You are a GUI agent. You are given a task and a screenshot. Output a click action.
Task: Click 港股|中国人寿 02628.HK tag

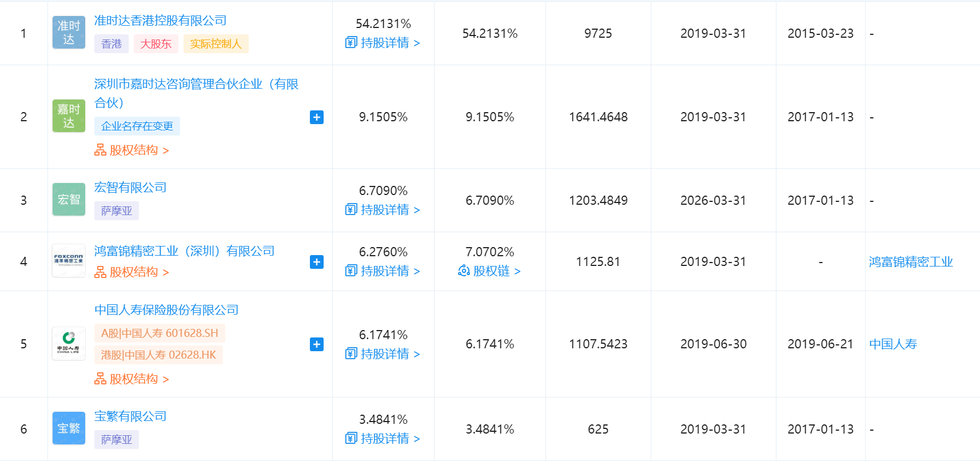pyautogui.click(x=158, y=355)
